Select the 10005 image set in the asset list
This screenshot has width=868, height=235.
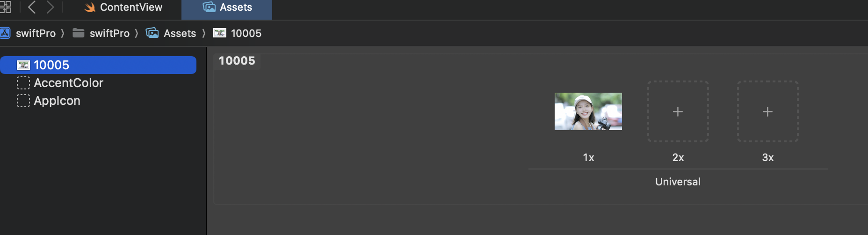click(x=98, y=65)
